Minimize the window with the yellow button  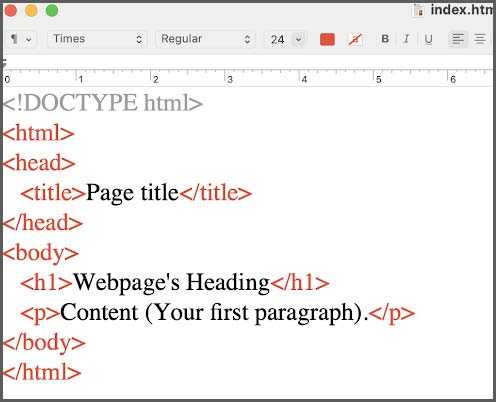[31, 10]
